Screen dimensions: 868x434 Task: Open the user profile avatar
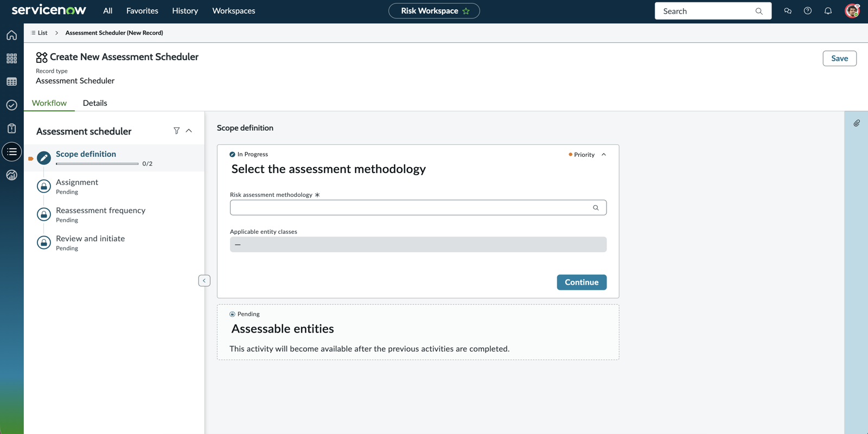tap(852, 11)
